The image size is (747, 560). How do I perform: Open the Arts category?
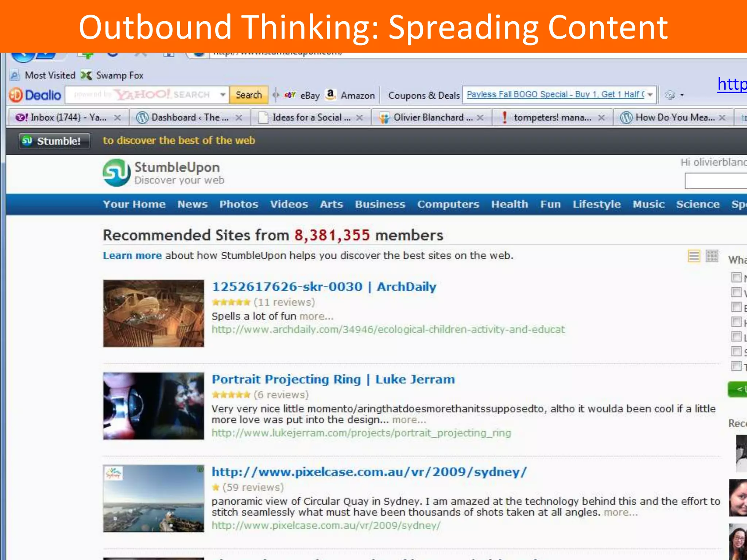[x=332, y=204]
